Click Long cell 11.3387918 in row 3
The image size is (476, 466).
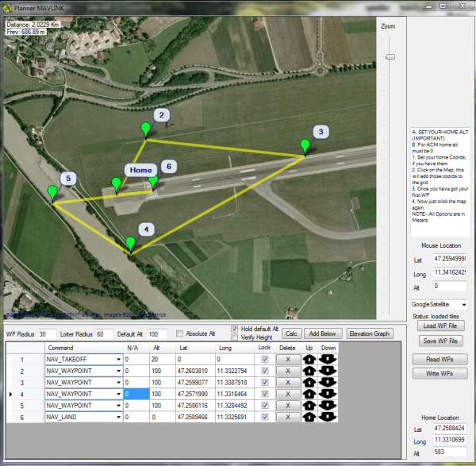(x=235, y=383)
